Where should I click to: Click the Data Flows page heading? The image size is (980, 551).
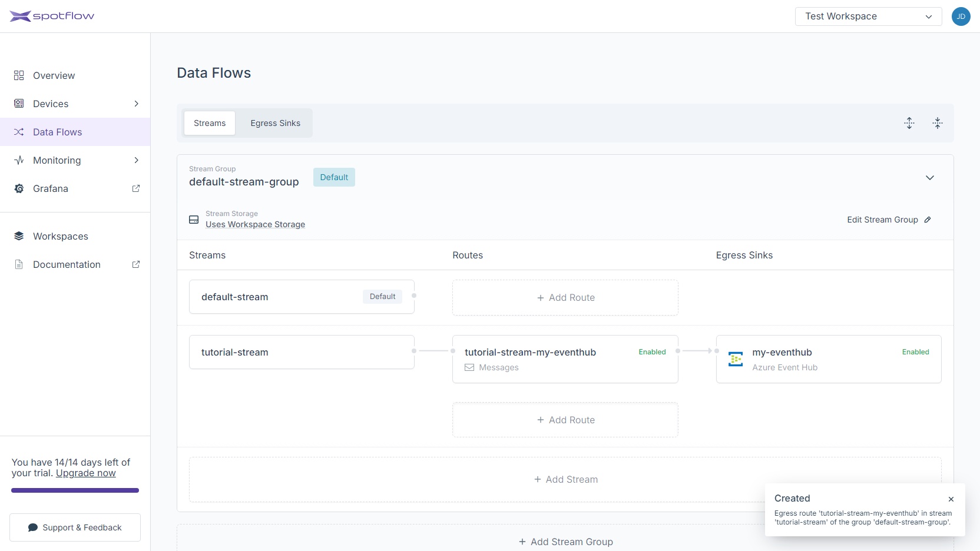(x=214, y=73)
